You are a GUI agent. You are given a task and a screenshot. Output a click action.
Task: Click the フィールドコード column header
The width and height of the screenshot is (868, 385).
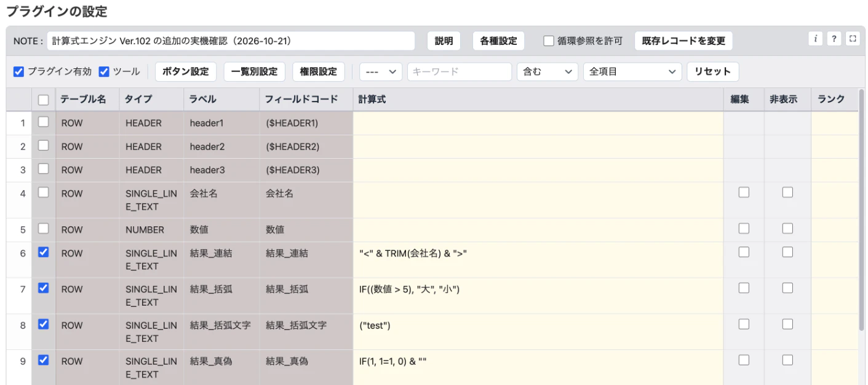(306, 100)
